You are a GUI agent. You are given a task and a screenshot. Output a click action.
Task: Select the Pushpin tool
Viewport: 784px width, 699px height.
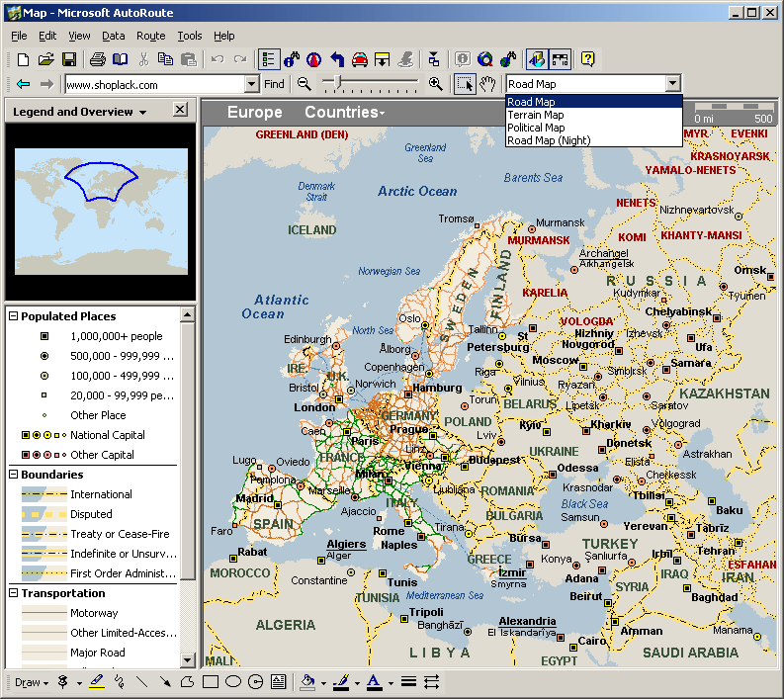click(x=63, y=682)
